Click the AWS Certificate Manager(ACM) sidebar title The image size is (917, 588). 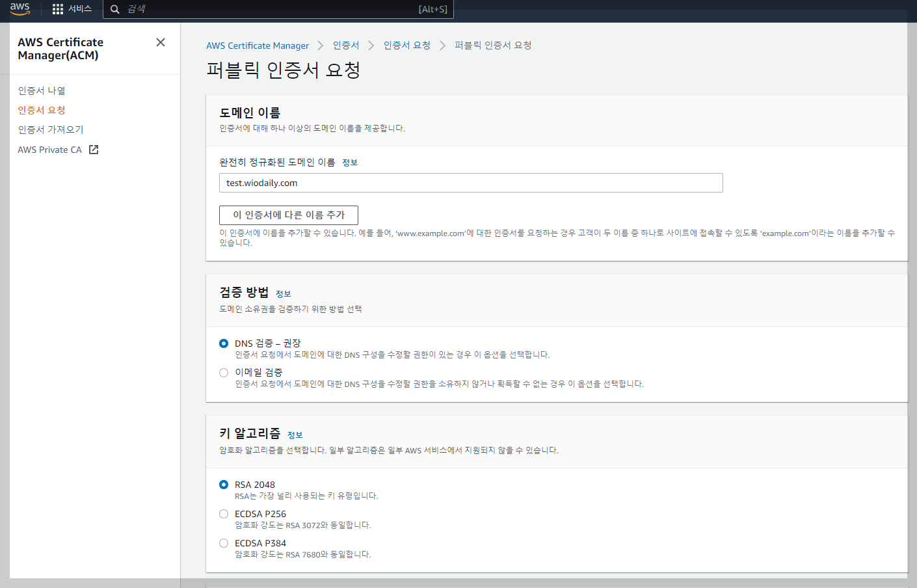[60, 49]
